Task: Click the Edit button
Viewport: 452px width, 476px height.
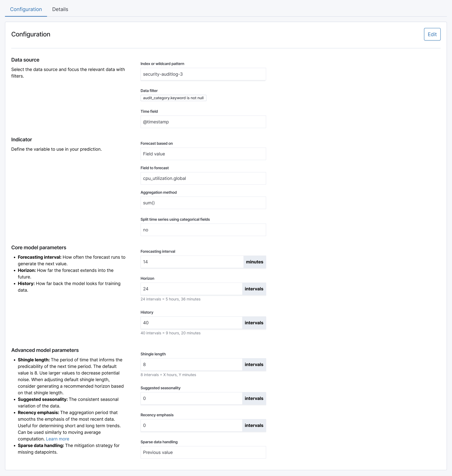Action: [x=432, y=34]
